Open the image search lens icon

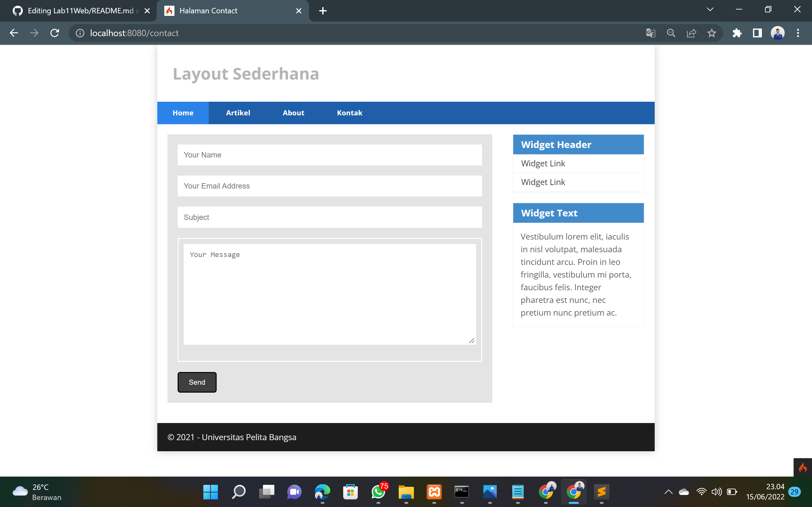(671, 33)
